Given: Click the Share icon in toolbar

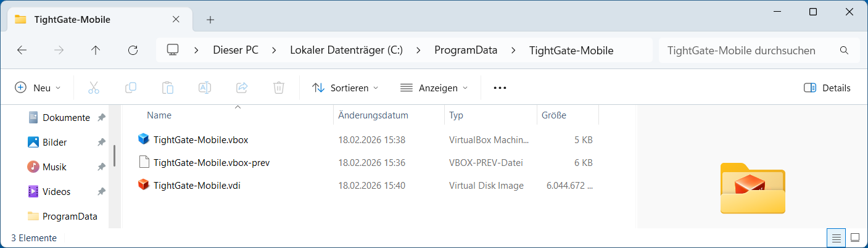Looking at the screenshot, I should 242,88.
